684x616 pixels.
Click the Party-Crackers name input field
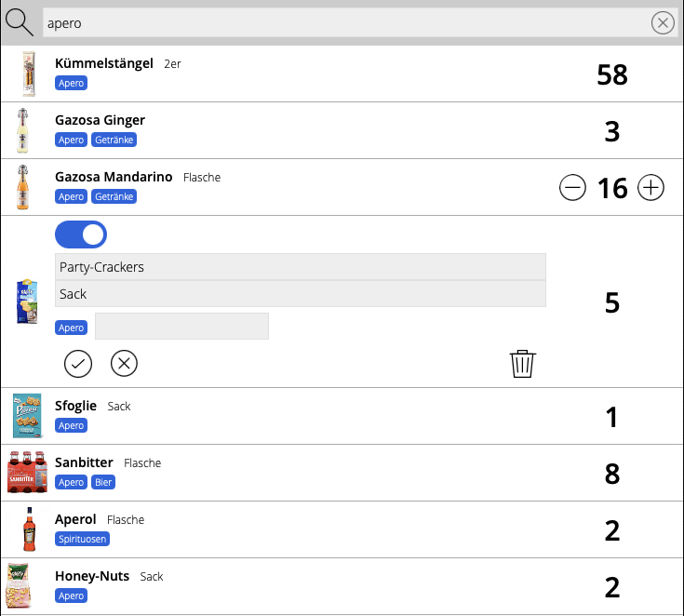[x=300, y=267]
